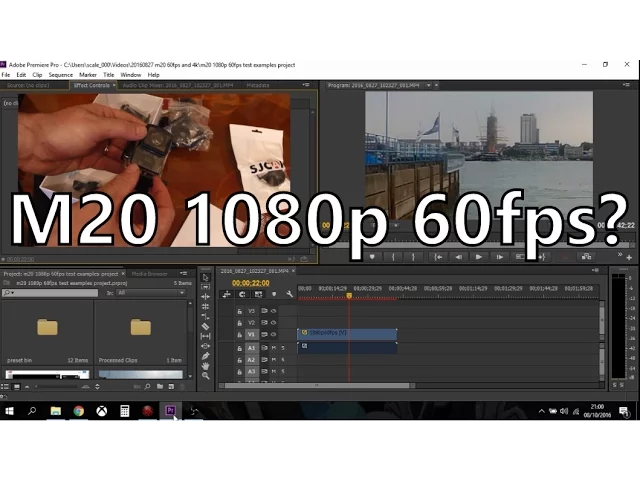Switch project panel to icon view
Image resolution: width=640 pixels, height=480 pixels.
pos(17,387)
